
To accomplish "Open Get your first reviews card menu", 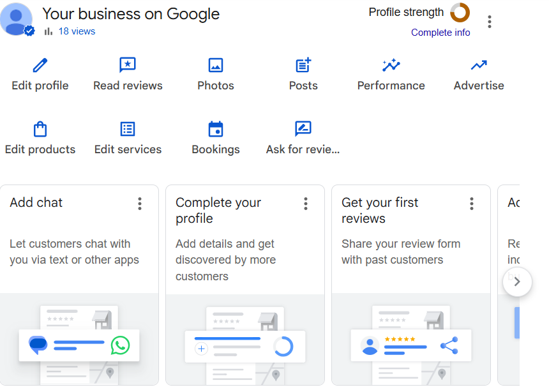I will [472, 204].
